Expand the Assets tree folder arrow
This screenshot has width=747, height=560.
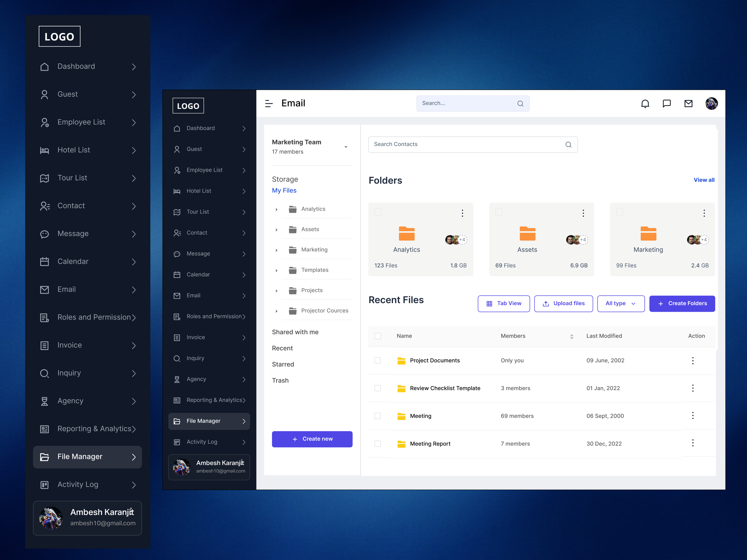pyautogui.click(x=276, y=230)
